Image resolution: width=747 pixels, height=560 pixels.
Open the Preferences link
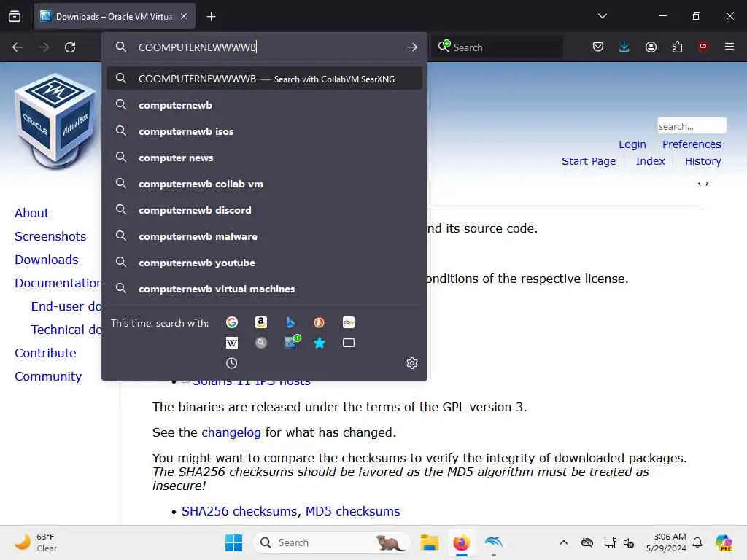coord(692,144)
